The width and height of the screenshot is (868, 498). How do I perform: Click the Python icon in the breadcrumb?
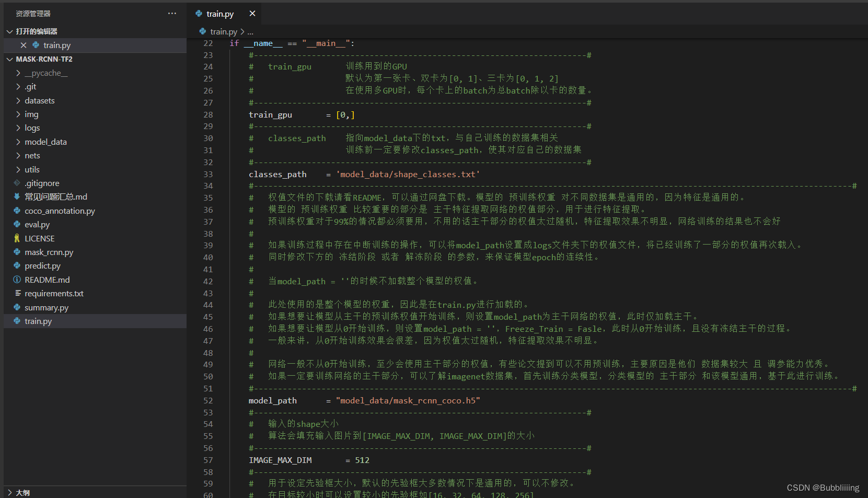tap(203, 32)
